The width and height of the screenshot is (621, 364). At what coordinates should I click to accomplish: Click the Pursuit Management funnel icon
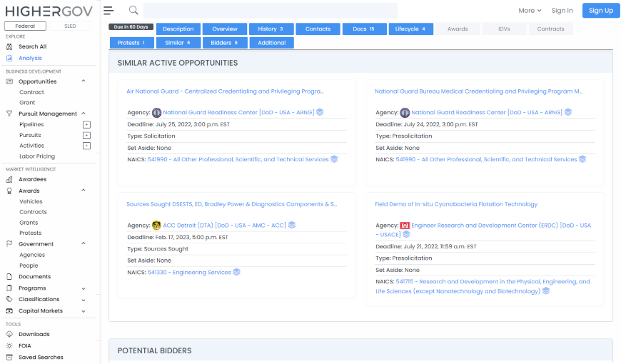tap(9, 113)
